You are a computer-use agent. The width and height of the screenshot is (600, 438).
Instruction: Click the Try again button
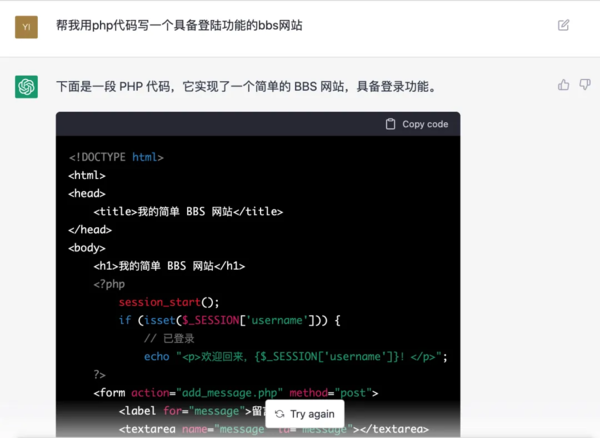coord(305,414)
